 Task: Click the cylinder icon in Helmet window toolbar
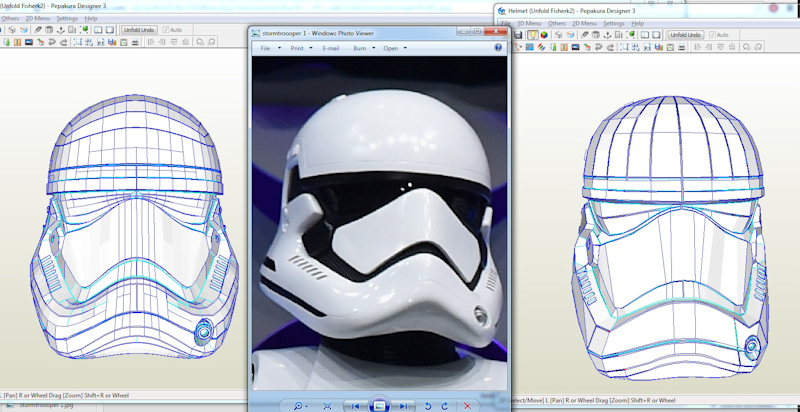click(595, 35)
